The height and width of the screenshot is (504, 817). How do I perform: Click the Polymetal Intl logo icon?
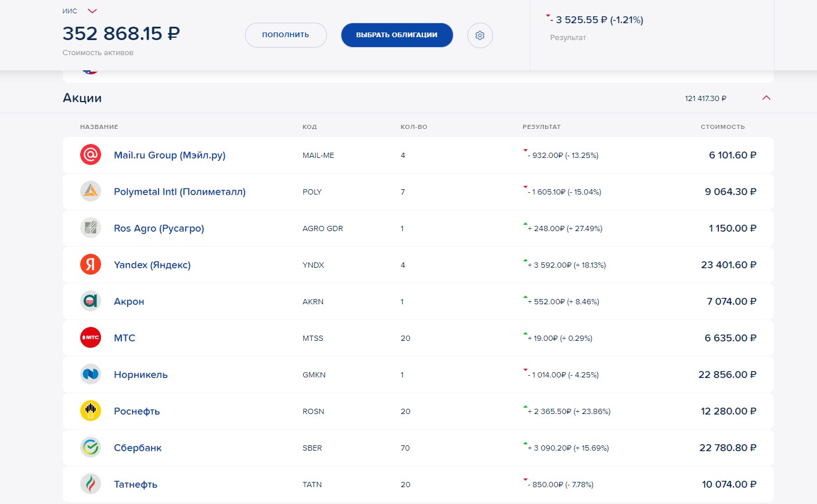pyautogui.click(x=91, y=192)
